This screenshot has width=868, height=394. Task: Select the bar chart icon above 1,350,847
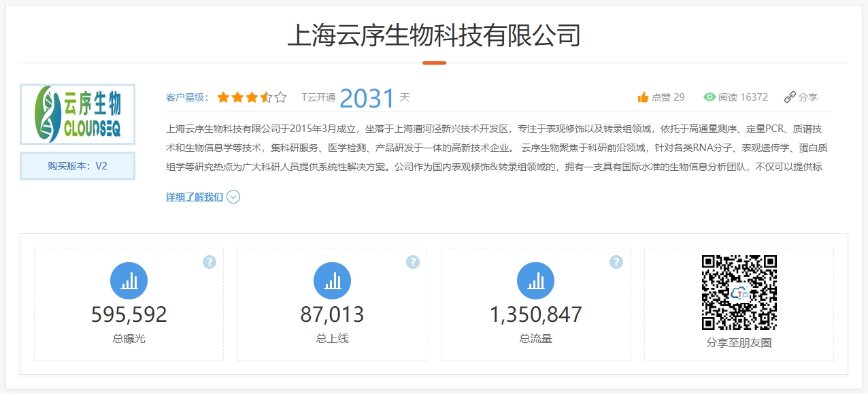click(x=535, y=280)
